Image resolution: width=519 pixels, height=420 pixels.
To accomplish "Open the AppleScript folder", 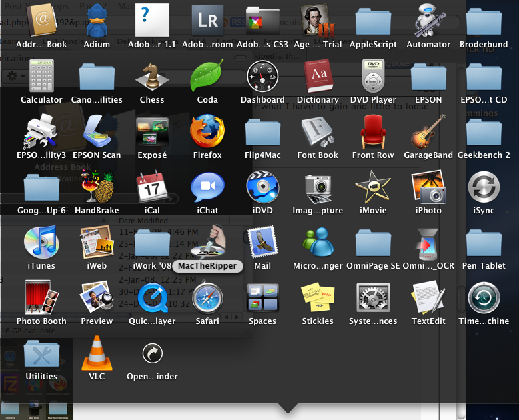I will 373,21.
